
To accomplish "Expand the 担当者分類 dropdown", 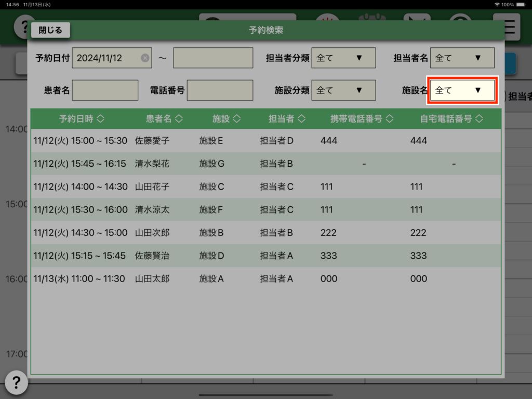I will pyautogui.click(x=343, y=58).
